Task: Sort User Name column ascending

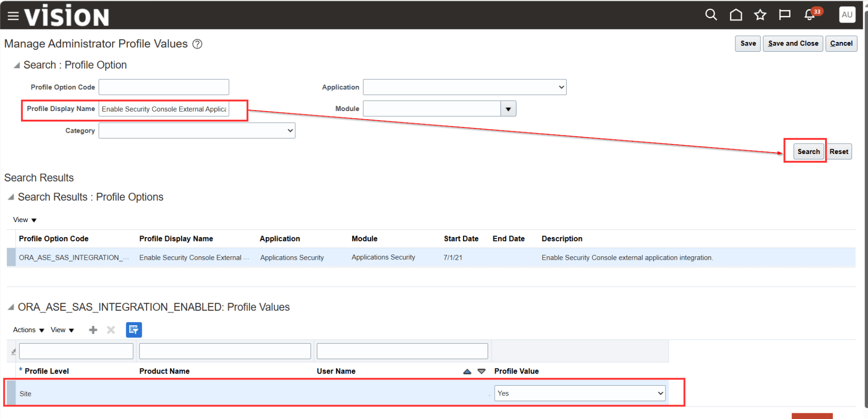Action: pos(467,371)
